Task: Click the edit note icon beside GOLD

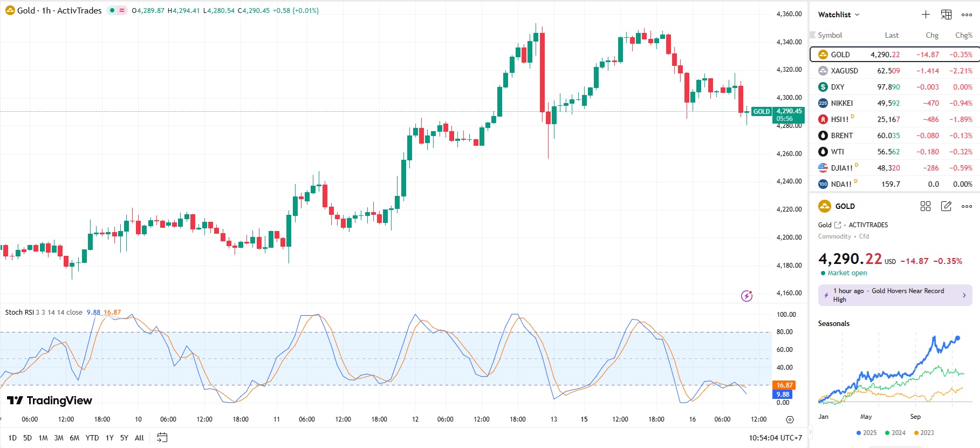Action: 946,206
